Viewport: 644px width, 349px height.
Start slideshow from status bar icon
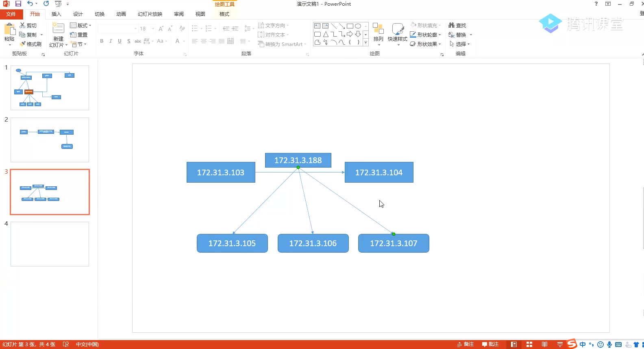560,344
